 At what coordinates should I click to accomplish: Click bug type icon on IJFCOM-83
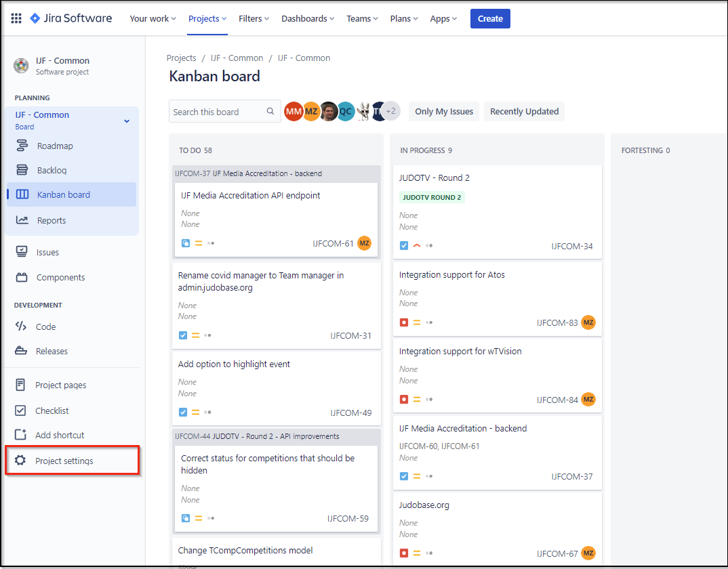tap(404, 322)
